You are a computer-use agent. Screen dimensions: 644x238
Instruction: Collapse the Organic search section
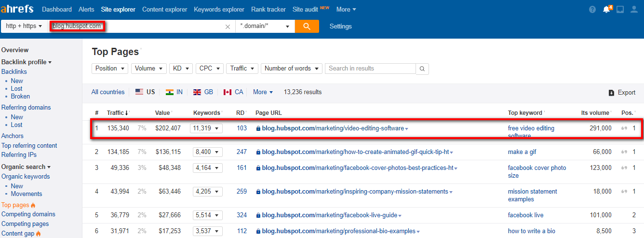pos(27,167)
